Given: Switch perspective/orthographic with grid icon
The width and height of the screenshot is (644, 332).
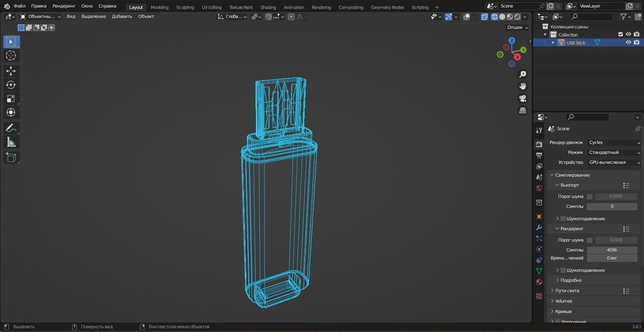Looking at the screenshot, I should tap(523, 110).
